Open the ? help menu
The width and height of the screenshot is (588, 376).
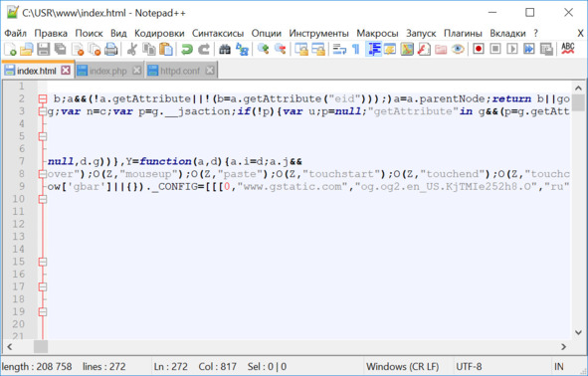pos(536,34)
